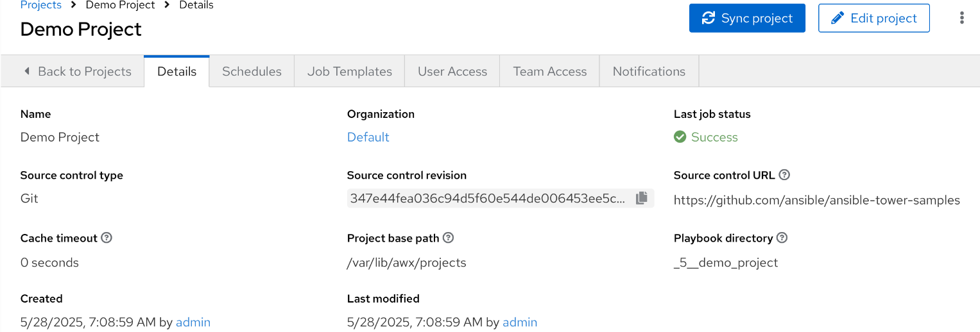Open the Default organization link

pos(368,137)
